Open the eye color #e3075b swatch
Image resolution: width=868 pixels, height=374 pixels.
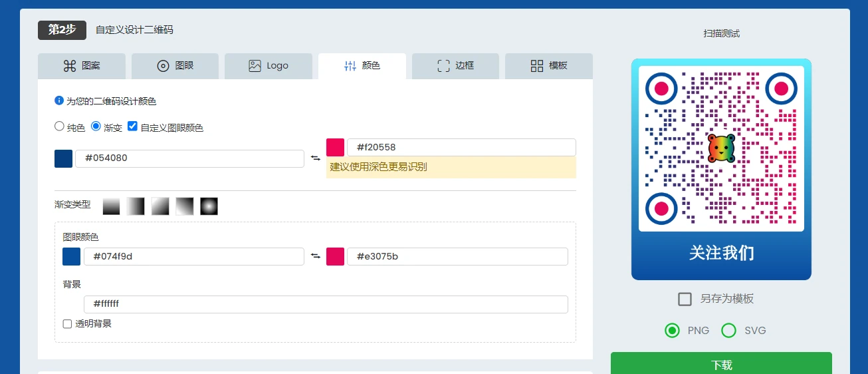pyautogui.click(x=335, y=256)
